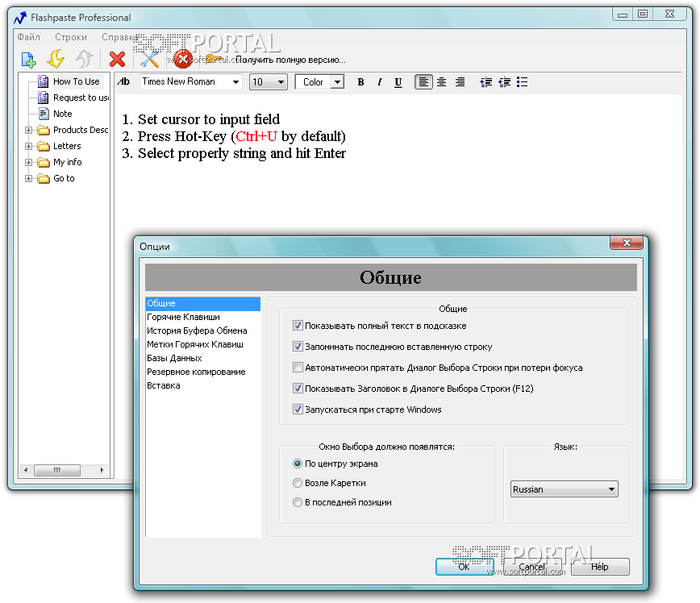Viewport: 700px width, 603px height.
Task: Click the new string icon with green plus
Action: pyautogui.click(x=29, y=60)
